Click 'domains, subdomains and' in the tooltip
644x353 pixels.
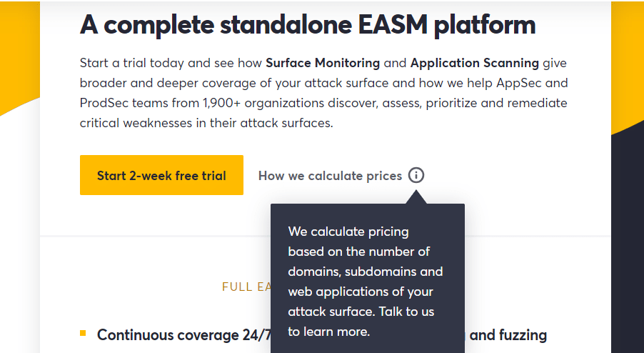(365, 272)
